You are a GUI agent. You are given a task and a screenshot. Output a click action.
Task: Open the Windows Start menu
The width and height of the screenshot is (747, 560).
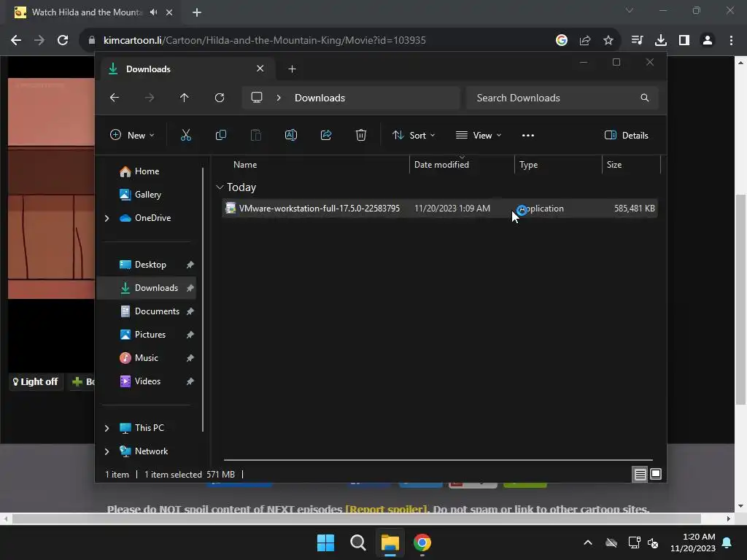[x=326, y=542]
